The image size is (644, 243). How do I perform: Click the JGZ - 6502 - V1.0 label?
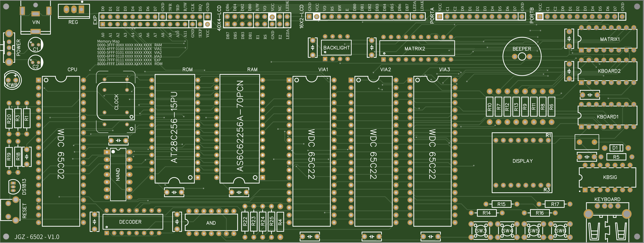(x=37, y=237)
